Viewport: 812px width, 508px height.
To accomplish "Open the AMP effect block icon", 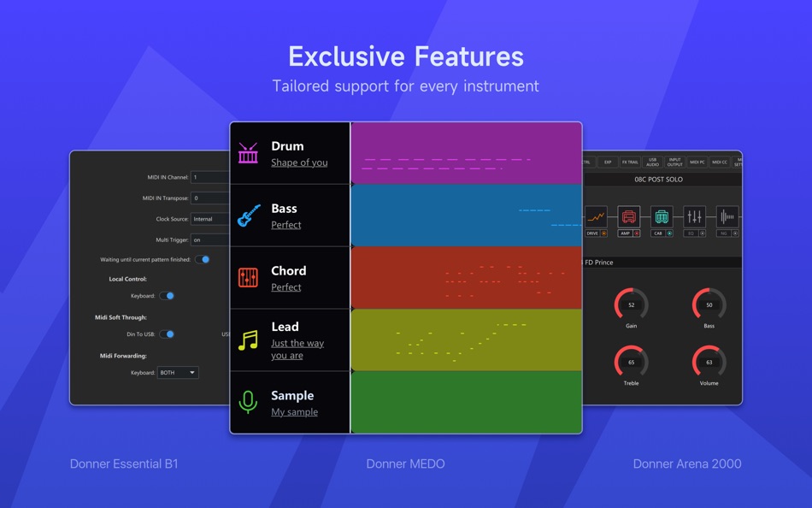I will 629,216.
